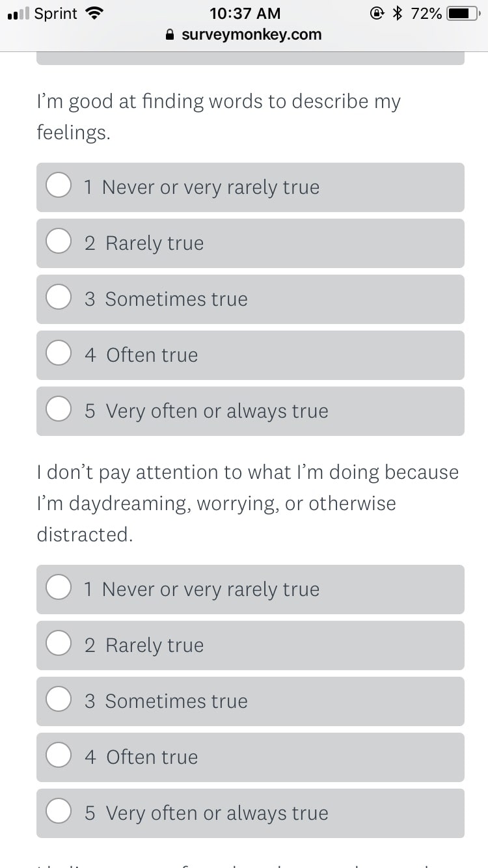
Task: Select "1 Never or very rarely true" for daydreaming question
Action: [x=59, y=590]
